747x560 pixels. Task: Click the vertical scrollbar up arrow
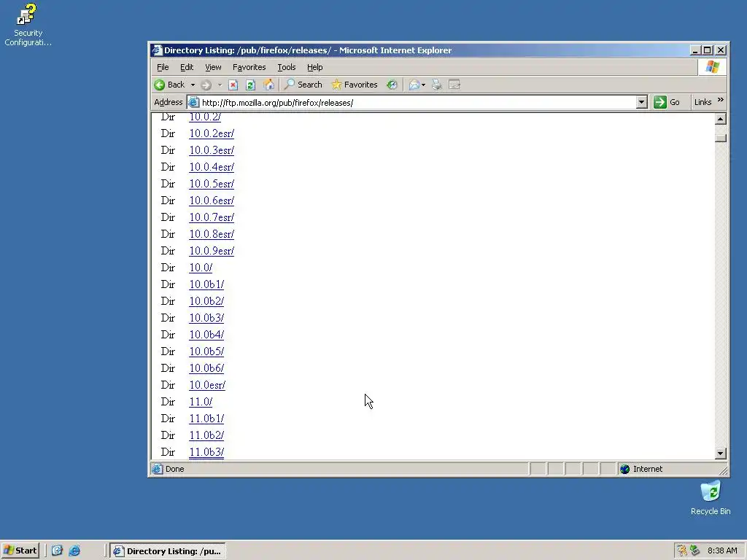click(721, 119)
